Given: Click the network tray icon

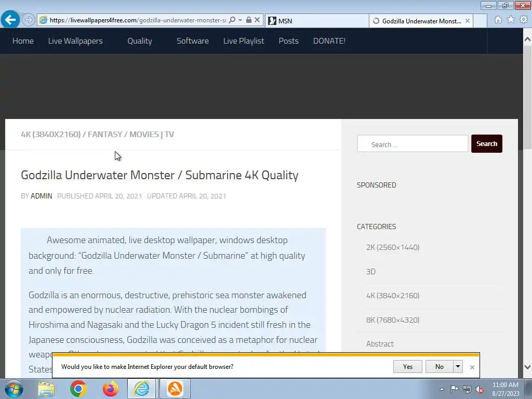Looking at the screenshot, I should click(x=467, y=390).
